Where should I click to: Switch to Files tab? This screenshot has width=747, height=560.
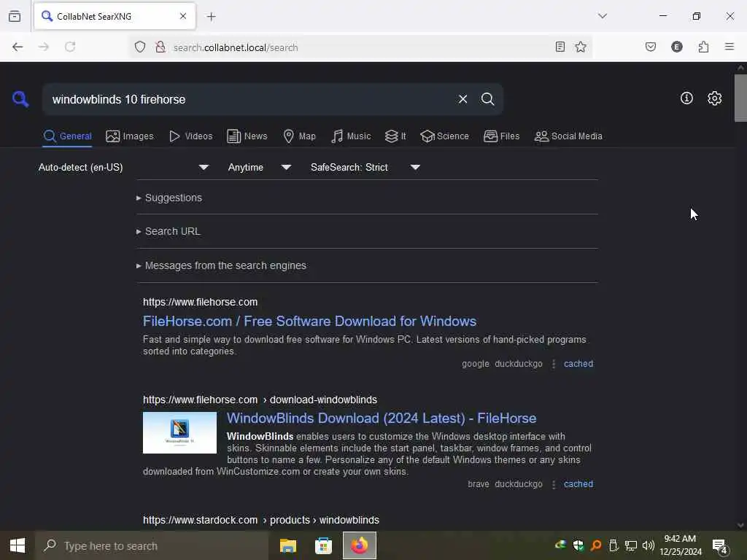coord(501,136)
